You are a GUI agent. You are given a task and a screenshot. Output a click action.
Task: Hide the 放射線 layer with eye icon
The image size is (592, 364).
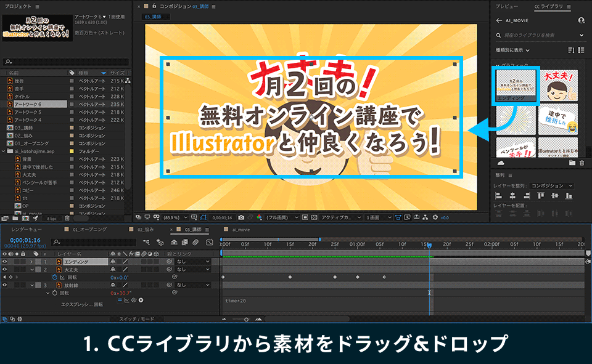[4, 285]
